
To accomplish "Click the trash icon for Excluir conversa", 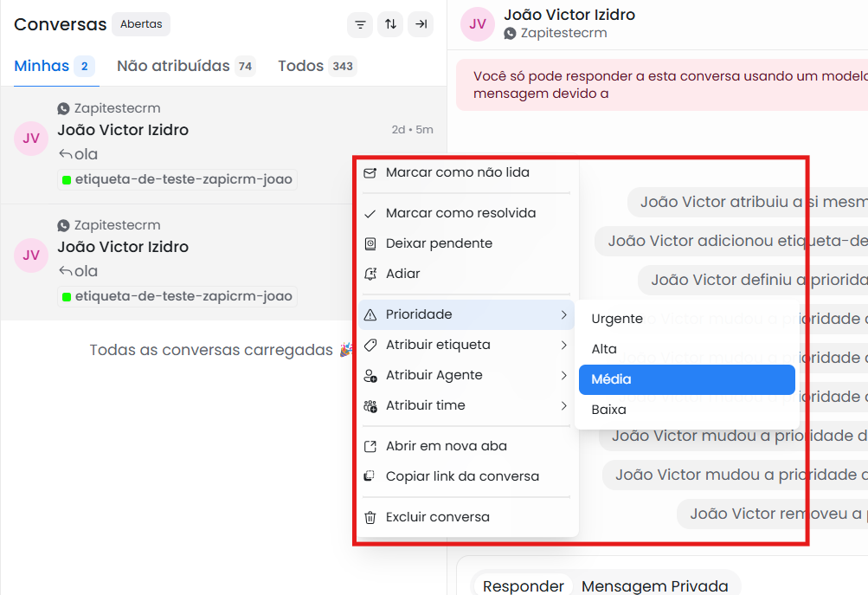I will click(370, 517).
